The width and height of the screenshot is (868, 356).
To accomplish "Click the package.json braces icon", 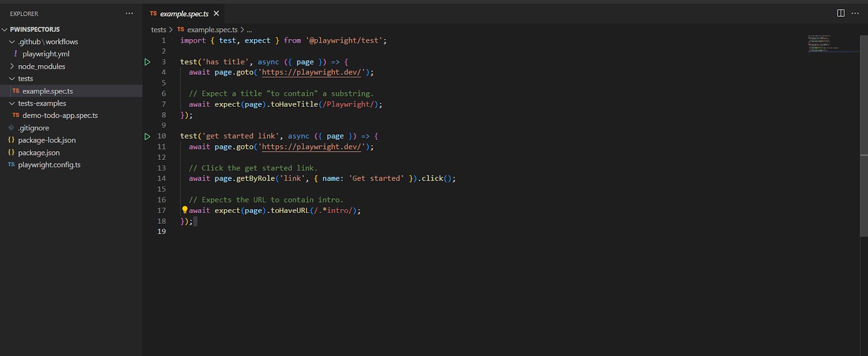I will click(x=11, y=153).
